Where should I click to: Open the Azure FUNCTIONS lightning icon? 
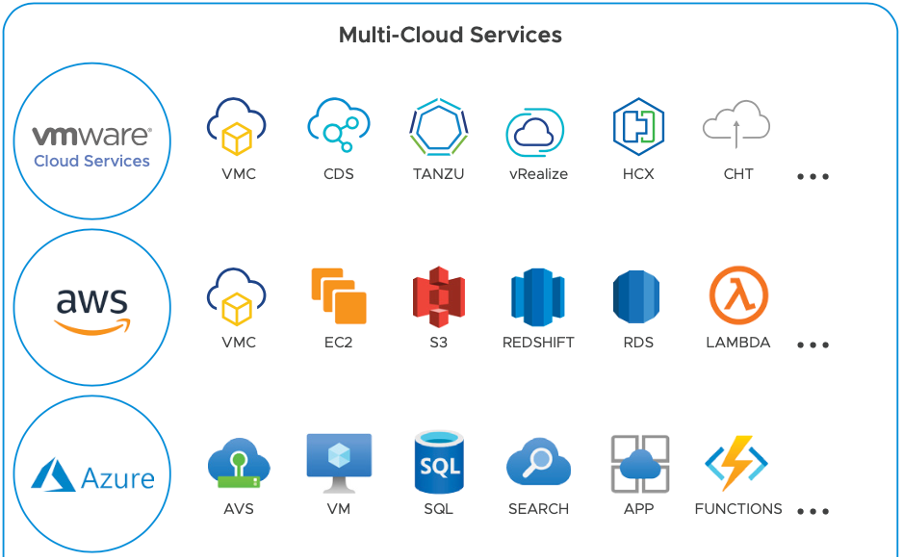coord(737,463)
